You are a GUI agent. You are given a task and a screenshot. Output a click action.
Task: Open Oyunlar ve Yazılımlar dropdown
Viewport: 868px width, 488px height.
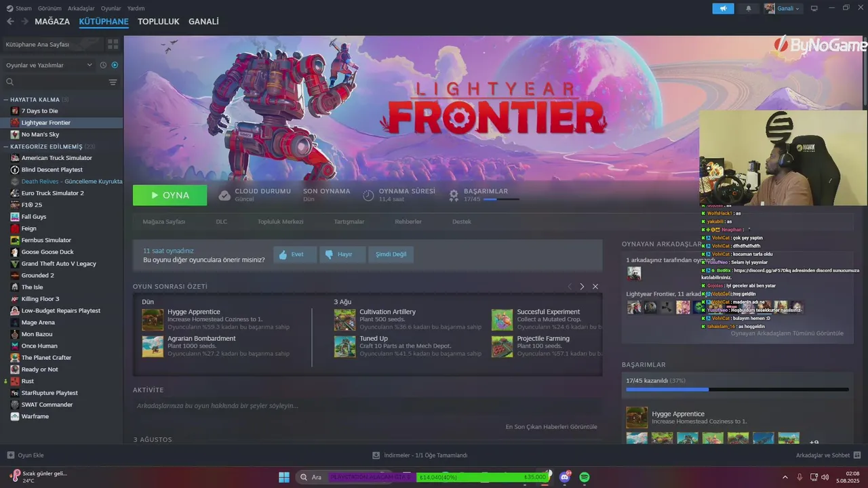49,65
